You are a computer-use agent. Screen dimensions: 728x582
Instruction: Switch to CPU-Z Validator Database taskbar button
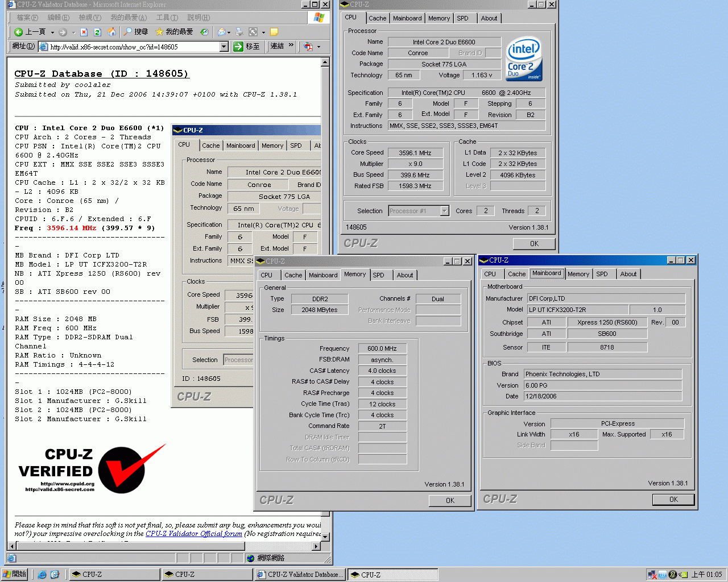[x=300, y=575]
